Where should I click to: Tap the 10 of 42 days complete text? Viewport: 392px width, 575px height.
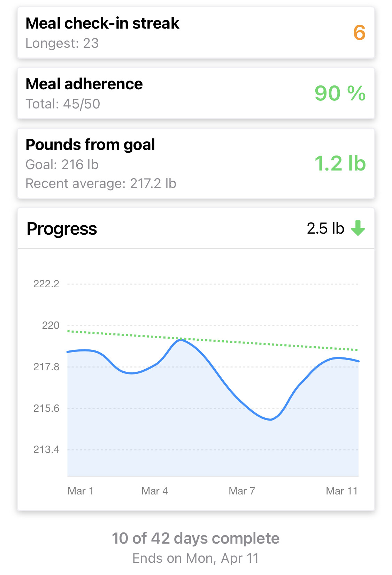pyautogui.click(x=195, y=538)
